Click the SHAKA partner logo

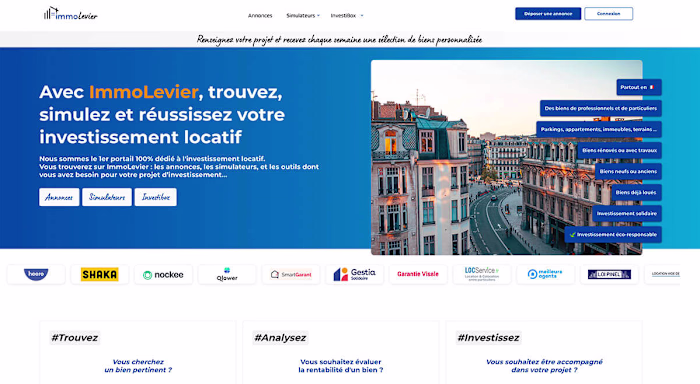(100, 274)
